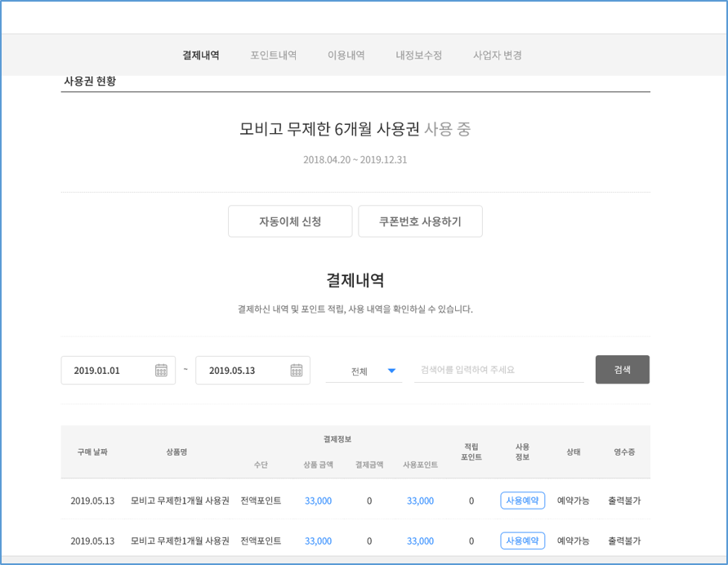Viewport: 728px width, 565px height.
Task: Expand the 전체 filter dropdown
Action: 364,371
